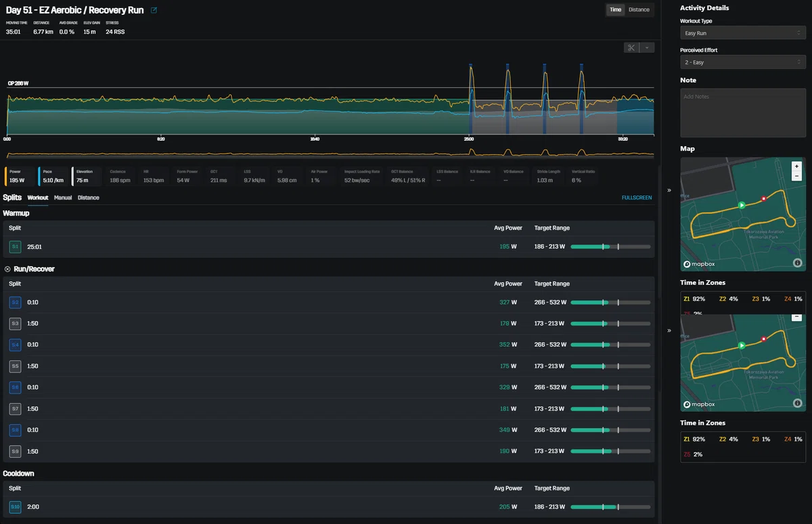Select the S10 cooldown split badge
This screenshot has width=812, height=524.
(15, 506)
